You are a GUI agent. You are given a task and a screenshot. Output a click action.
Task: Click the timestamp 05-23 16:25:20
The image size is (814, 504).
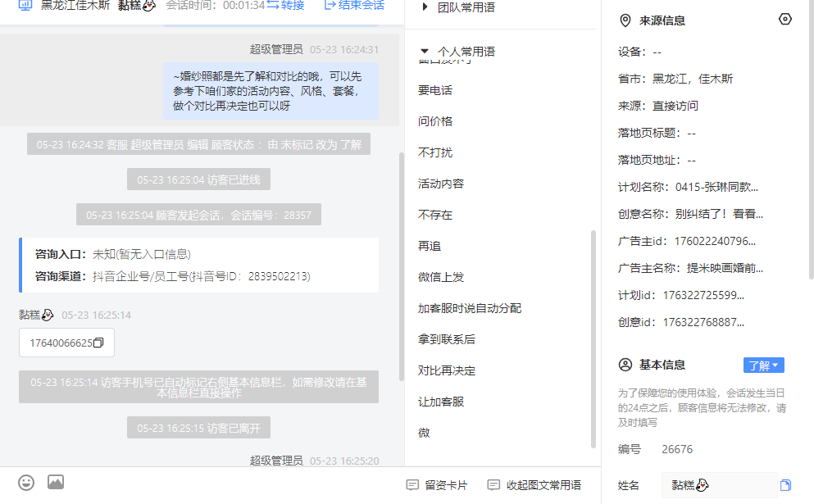[344, 461]
